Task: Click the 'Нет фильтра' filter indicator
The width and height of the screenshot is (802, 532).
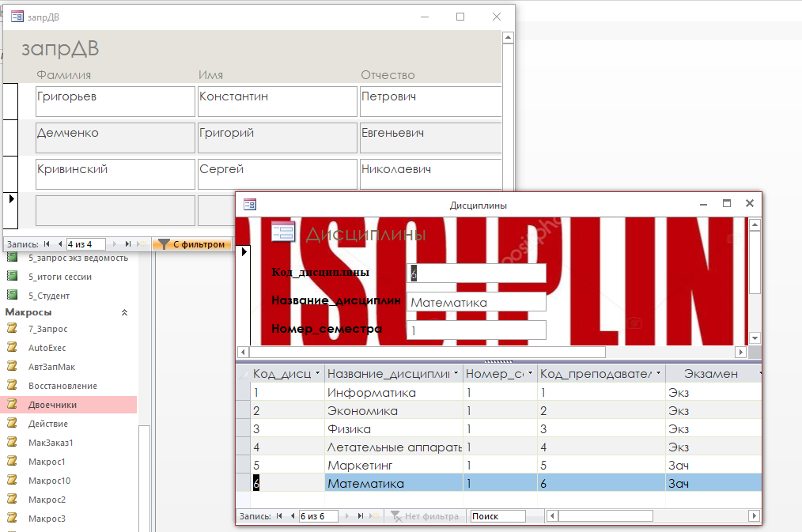Action: point(424,516)
